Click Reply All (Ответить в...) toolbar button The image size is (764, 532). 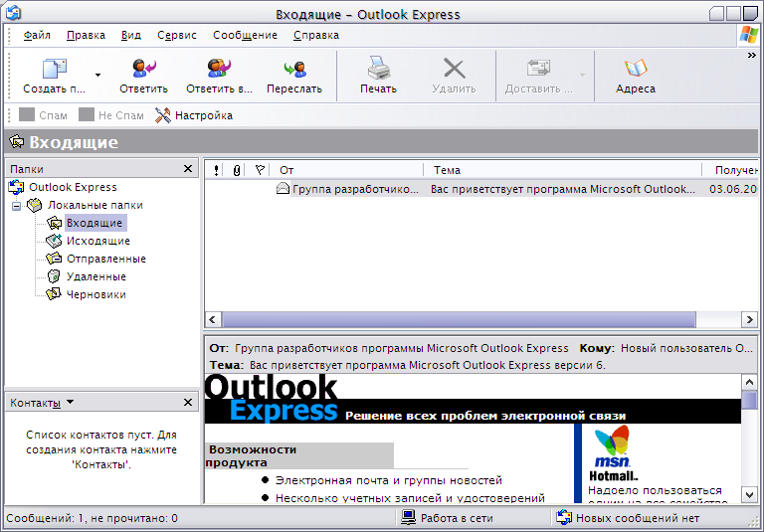tap(219, 76)
